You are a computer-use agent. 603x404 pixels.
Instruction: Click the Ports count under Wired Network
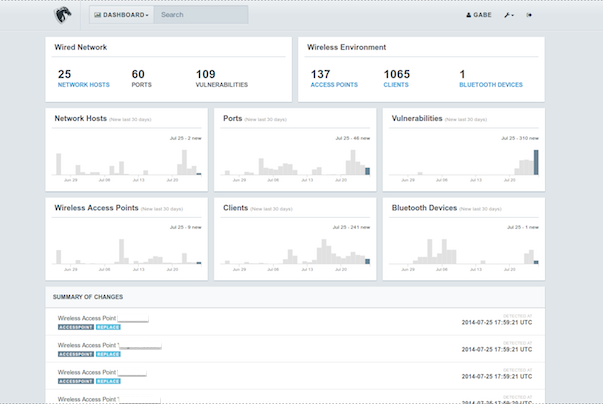pos(138,74)
